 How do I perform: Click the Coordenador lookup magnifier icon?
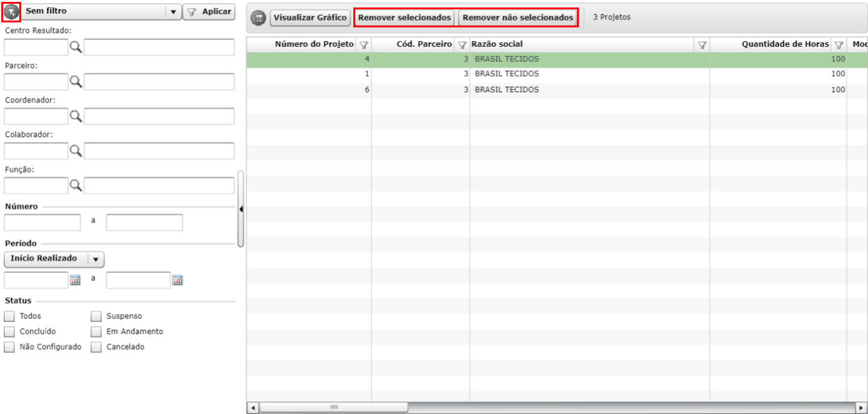76,116
